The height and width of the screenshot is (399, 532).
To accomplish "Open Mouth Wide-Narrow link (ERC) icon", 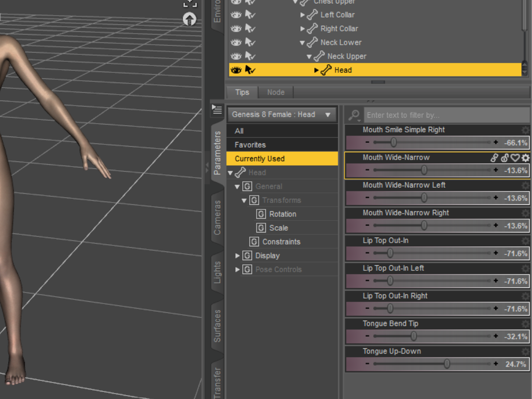I will [495, 158].
